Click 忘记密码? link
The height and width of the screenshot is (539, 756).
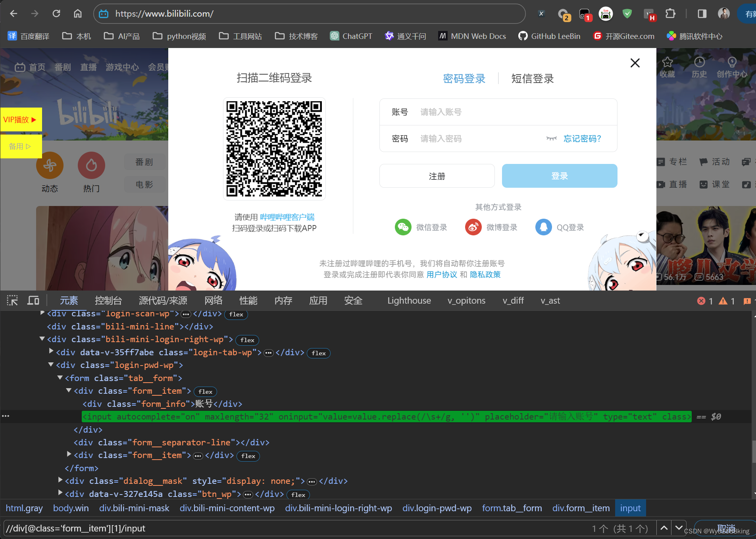click(583, 139)
